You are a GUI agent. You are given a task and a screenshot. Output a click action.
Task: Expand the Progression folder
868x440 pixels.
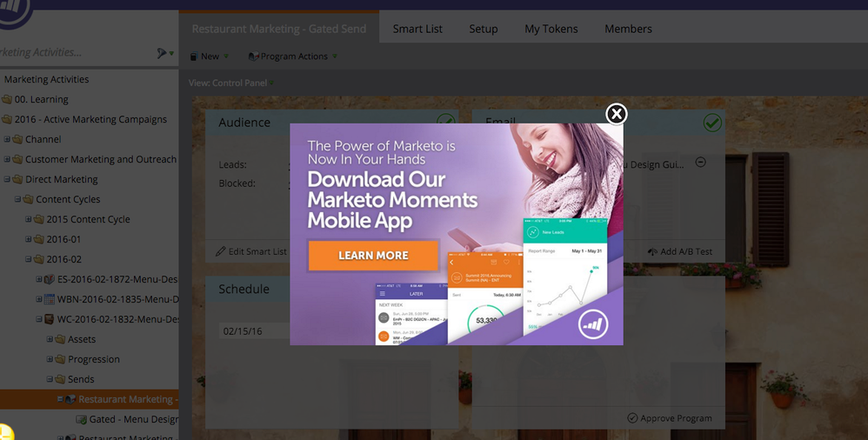pyautogui.click(x=50, y=359)
